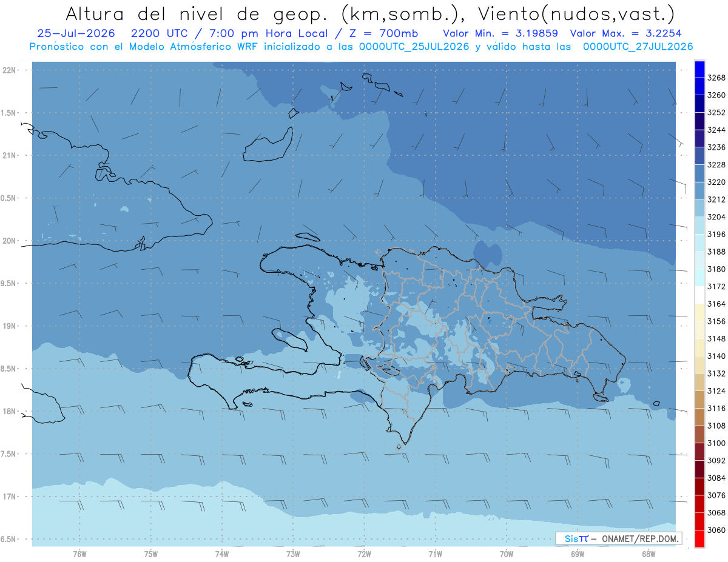Click the '3268' colorbar value
728x562 pixels.
(716, 78)
